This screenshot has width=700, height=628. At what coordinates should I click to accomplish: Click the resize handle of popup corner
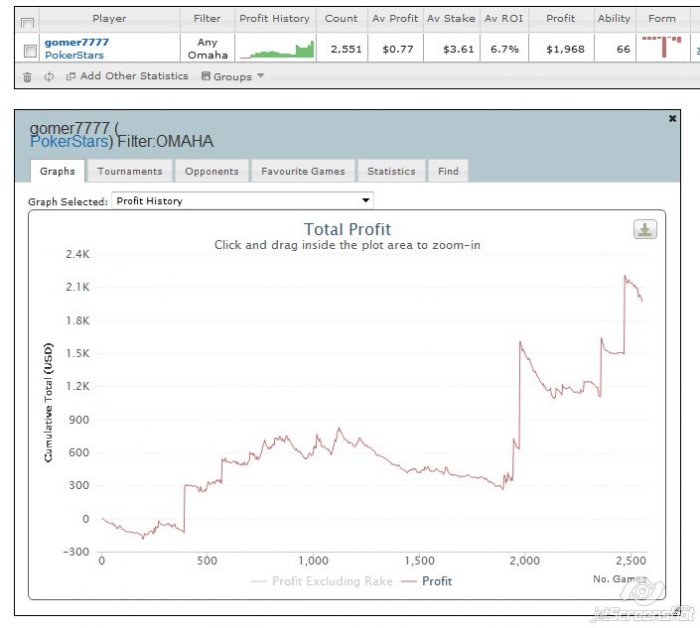tap(676, 611)
